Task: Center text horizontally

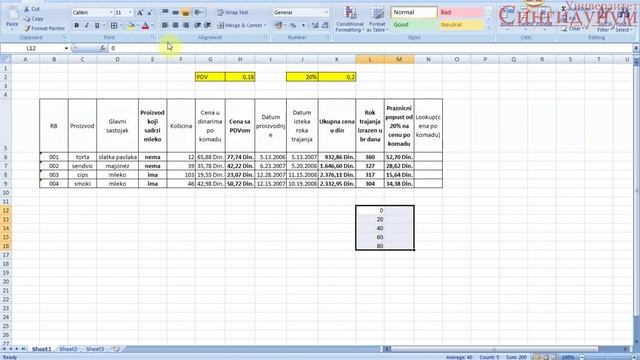Action: click(175, 25)
